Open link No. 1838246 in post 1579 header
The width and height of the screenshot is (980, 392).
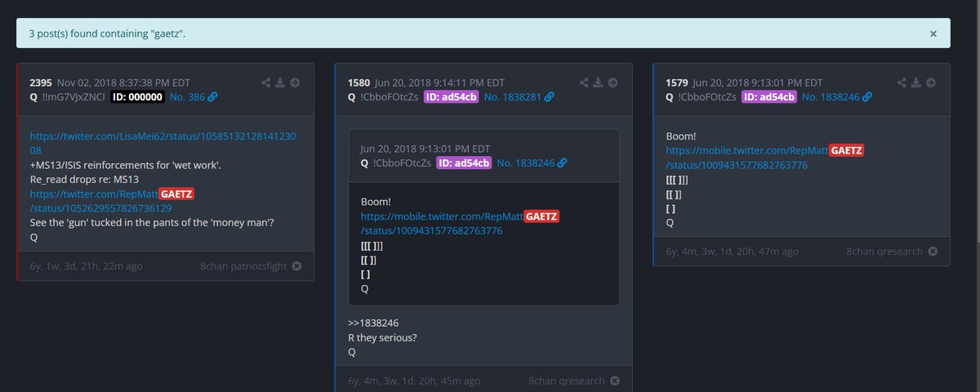point(838,96)
